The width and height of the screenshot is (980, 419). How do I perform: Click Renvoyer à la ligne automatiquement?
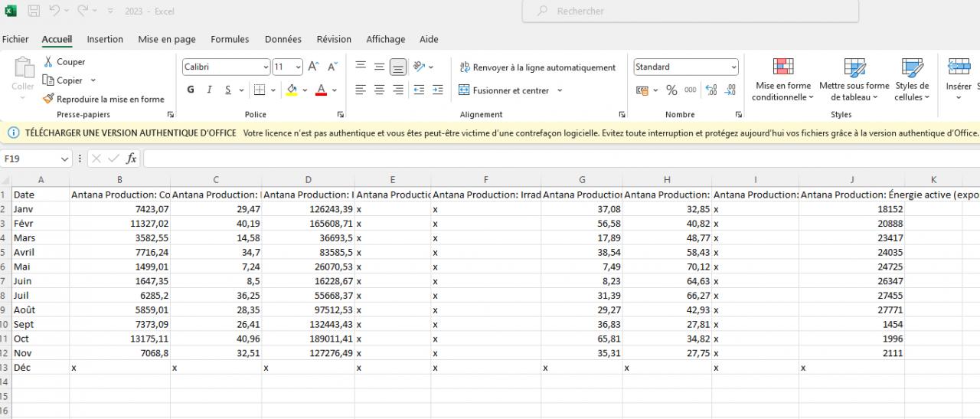537,67
